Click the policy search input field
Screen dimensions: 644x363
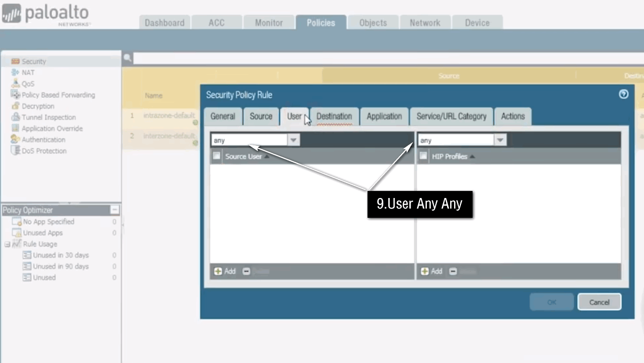(389, 58)
